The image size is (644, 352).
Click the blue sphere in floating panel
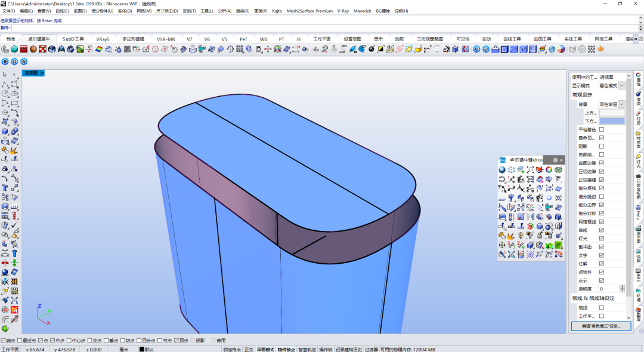click(x=502, y=169)
